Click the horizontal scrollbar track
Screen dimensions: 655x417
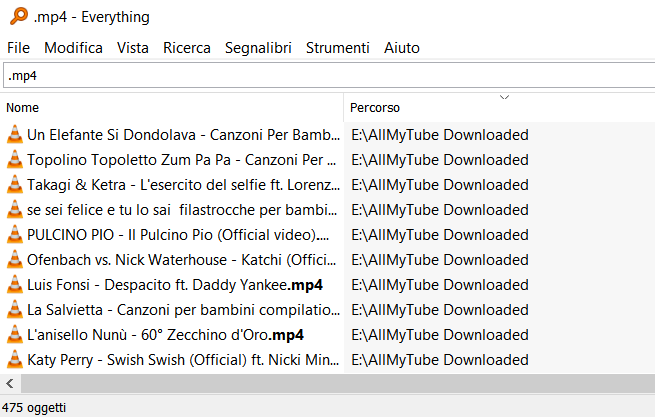pos(338,383)
